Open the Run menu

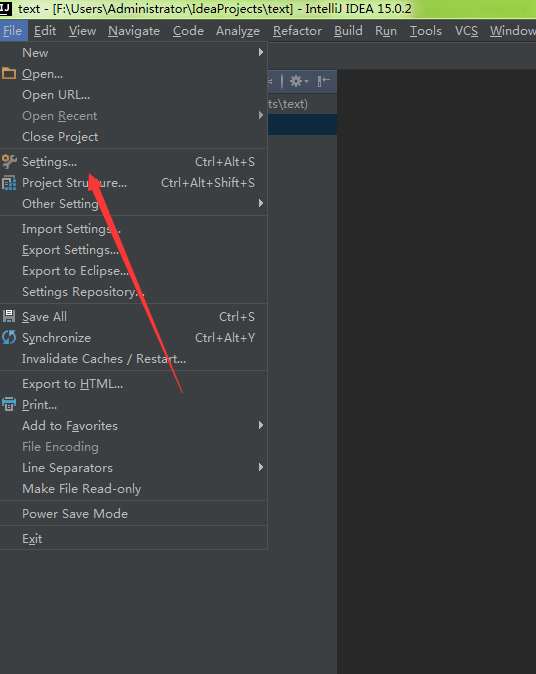coord(386,31)
